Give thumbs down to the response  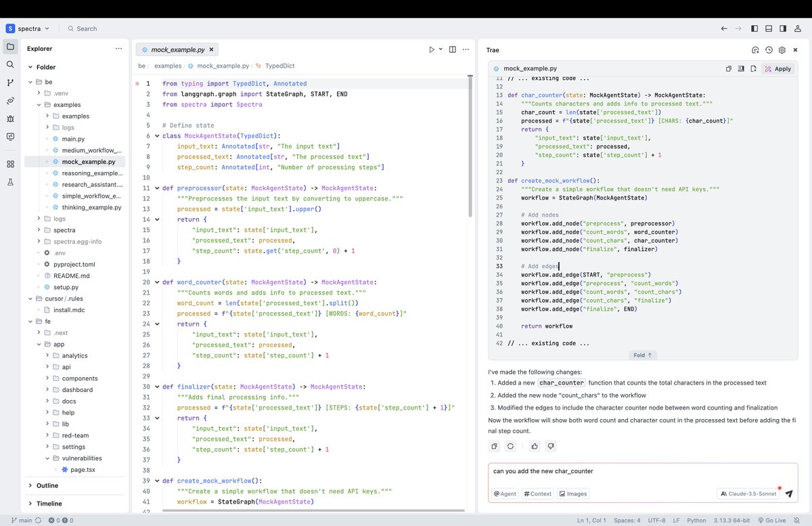551,446
